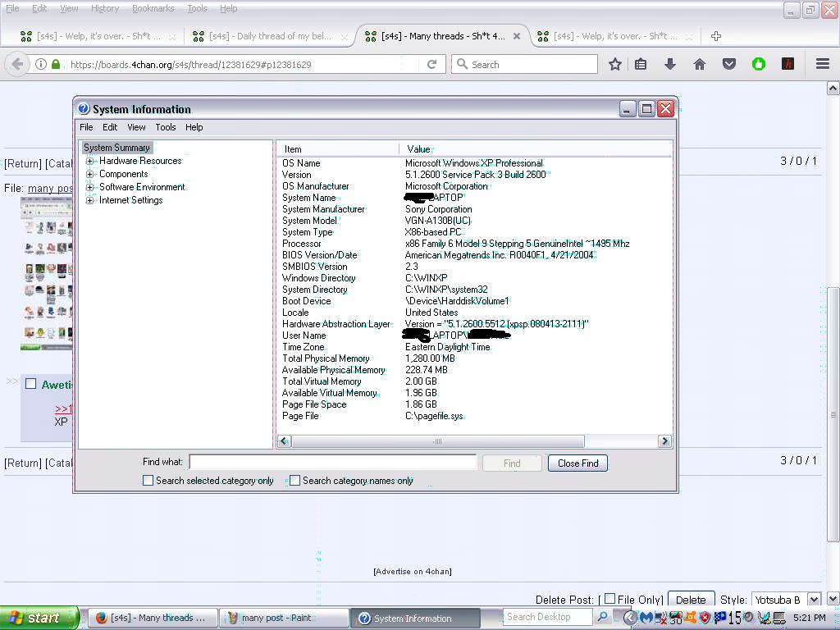Viewport: 840px width, 630px height.
Task: Click Firefox page scroll-up arrow
Action: point(833,88)
